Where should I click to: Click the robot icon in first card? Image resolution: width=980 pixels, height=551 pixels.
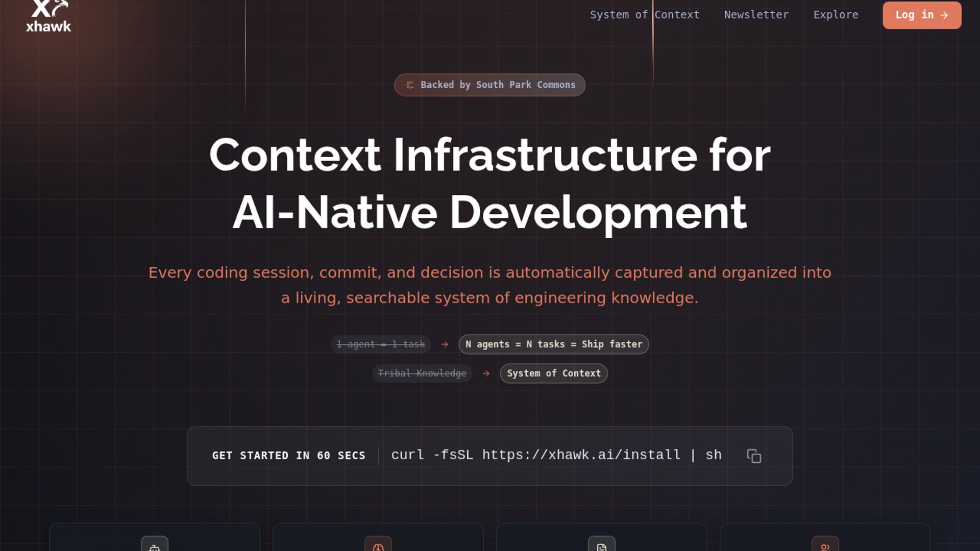[x=154, y=546]
